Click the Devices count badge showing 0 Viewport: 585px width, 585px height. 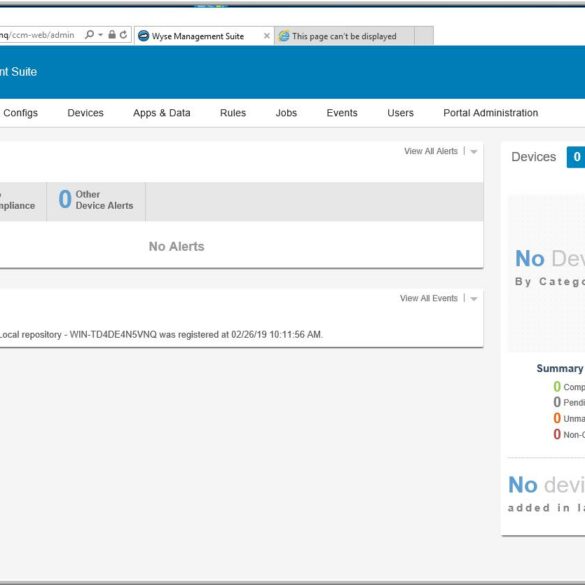(x=576, y=157)
